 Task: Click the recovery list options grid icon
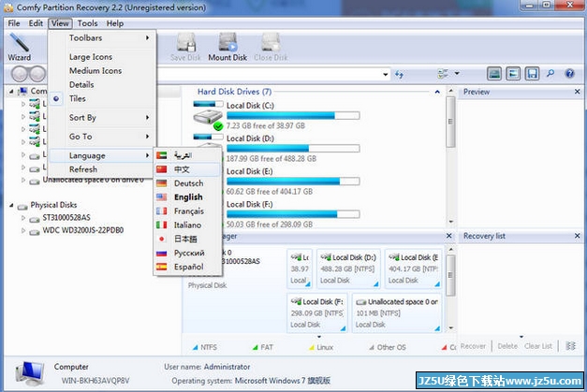(x=570, y=346)
